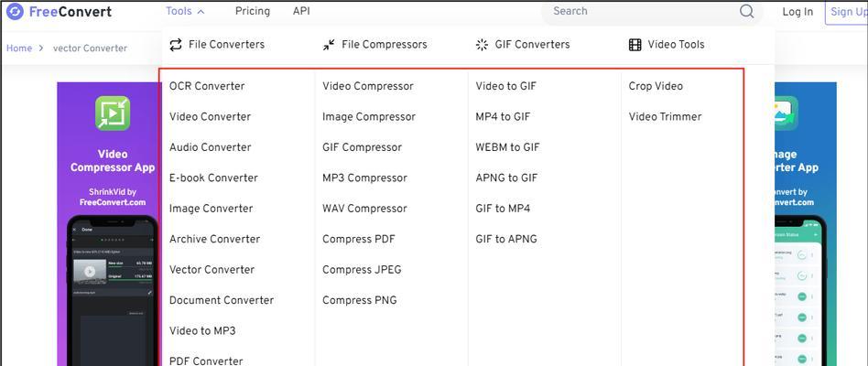Select MP4 to GIF converter
The height and width of the screenshot is (366, 868).
pos(503,116)
